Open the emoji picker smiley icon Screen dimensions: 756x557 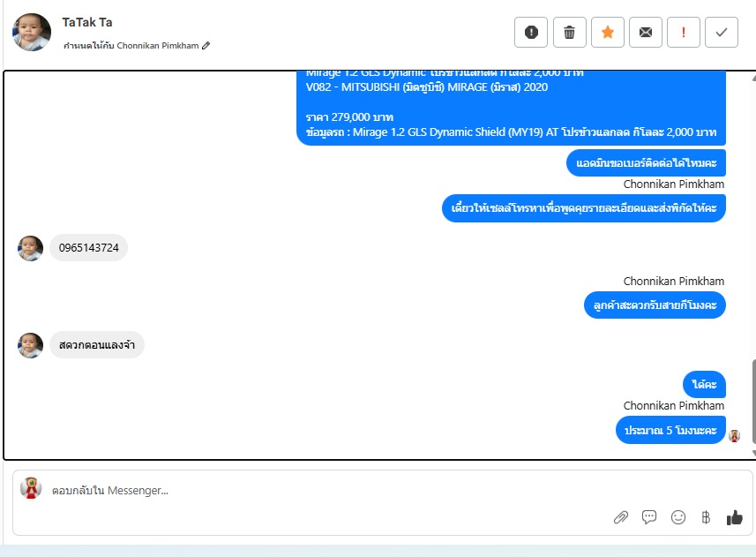tap(677, 517)
